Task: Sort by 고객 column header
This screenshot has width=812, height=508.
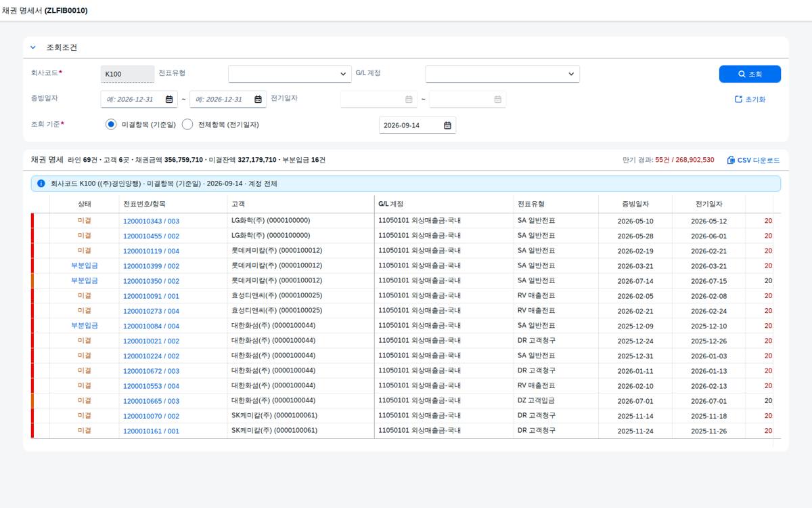Action: pyautogui.click(x=300, y=204)
